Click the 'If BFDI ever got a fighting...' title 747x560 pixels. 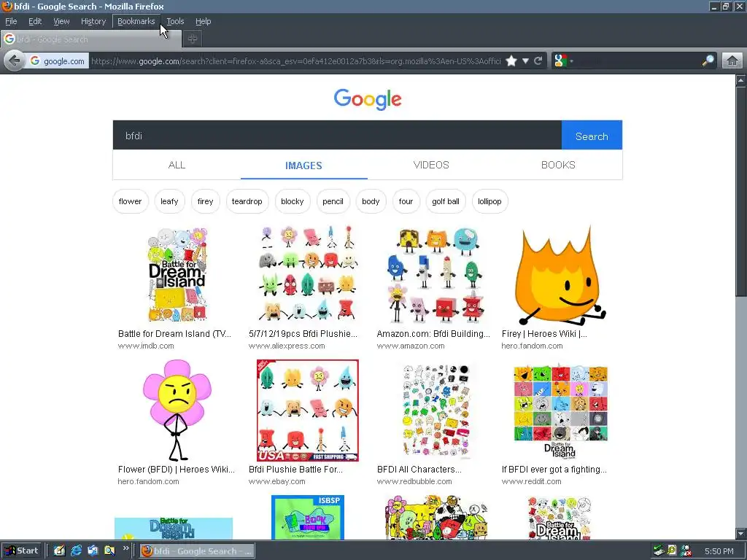(554, 470)
